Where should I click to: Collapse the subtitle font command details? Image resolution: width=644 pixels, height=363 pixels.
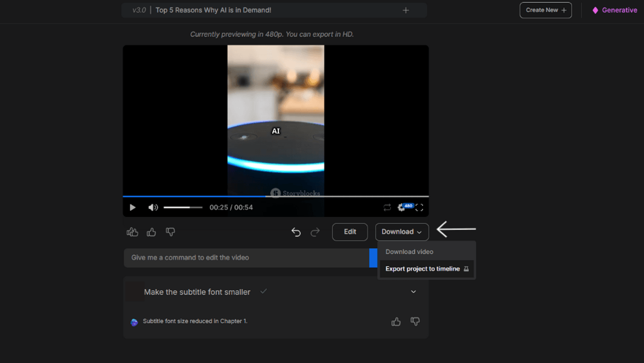(x=413, y=291)
